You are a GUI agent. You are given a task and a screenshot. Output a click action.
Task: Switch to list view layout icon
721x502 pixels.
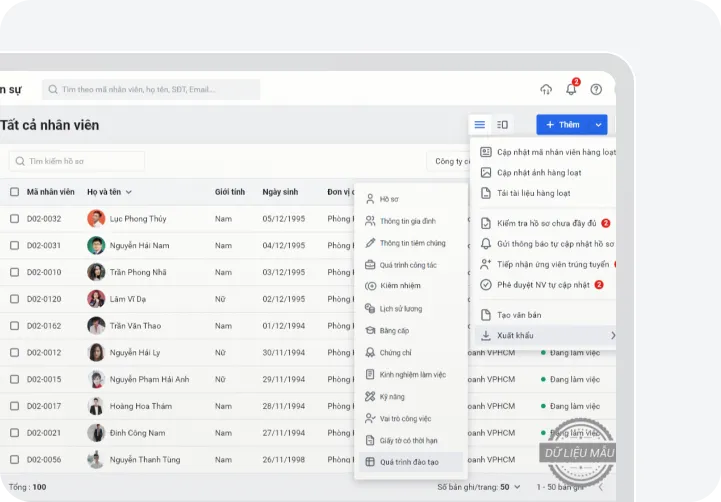[480, 125]
